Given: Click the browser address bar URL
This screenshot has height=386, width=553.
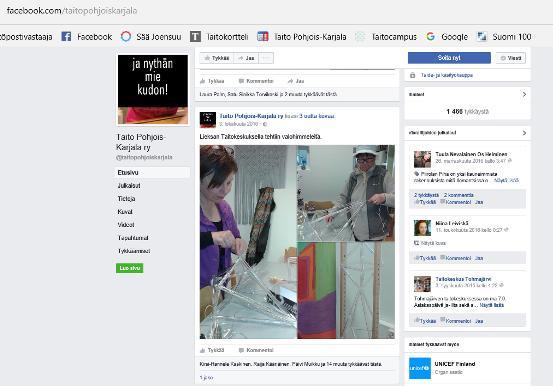Looking at the screenshot, I should coord(72,11).
